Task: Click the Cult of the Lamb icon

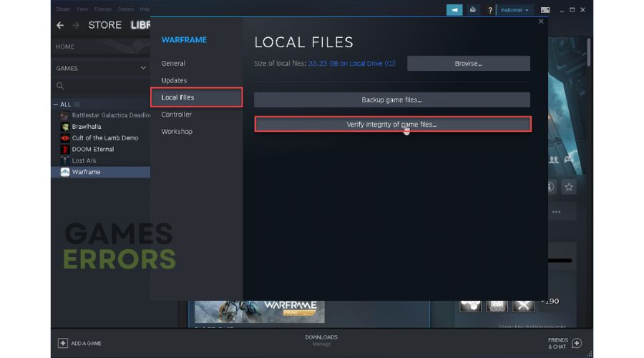Action: [x=65, y=138]
